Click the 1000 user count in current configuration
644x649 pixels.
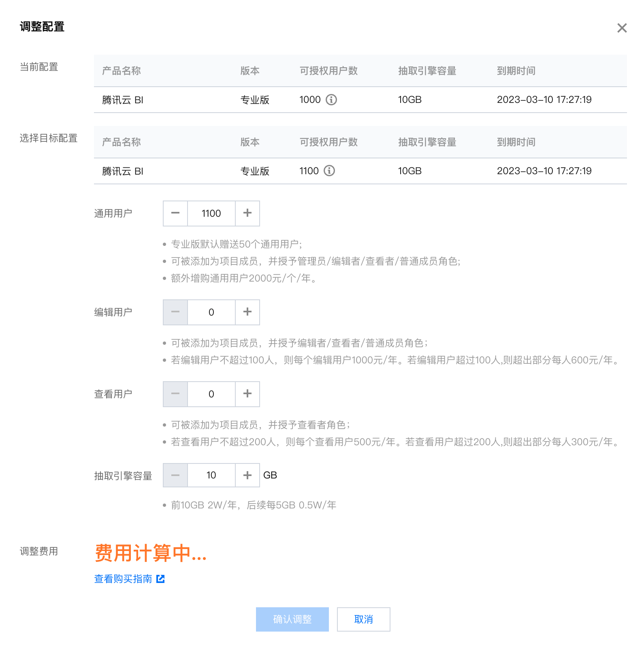pos(310,100)
